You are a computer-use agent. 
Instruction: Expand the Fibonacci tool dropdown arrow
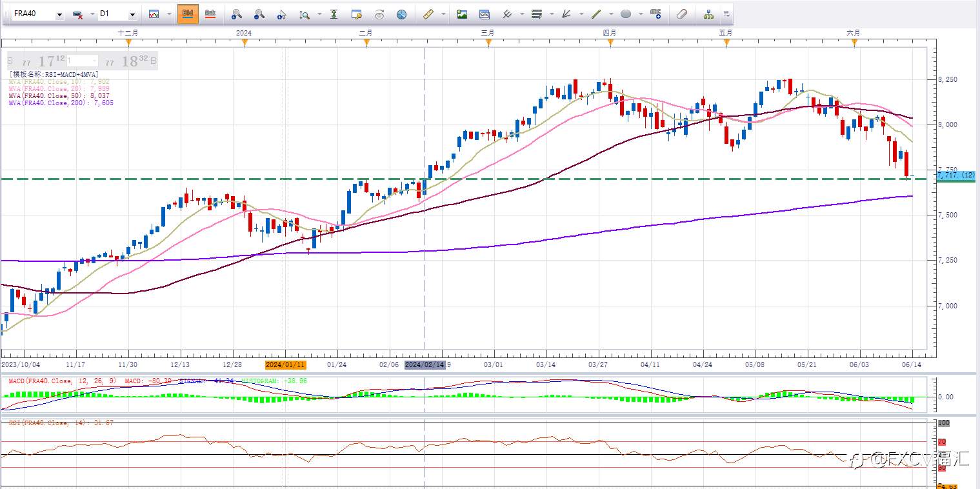[x=551, y=14]
